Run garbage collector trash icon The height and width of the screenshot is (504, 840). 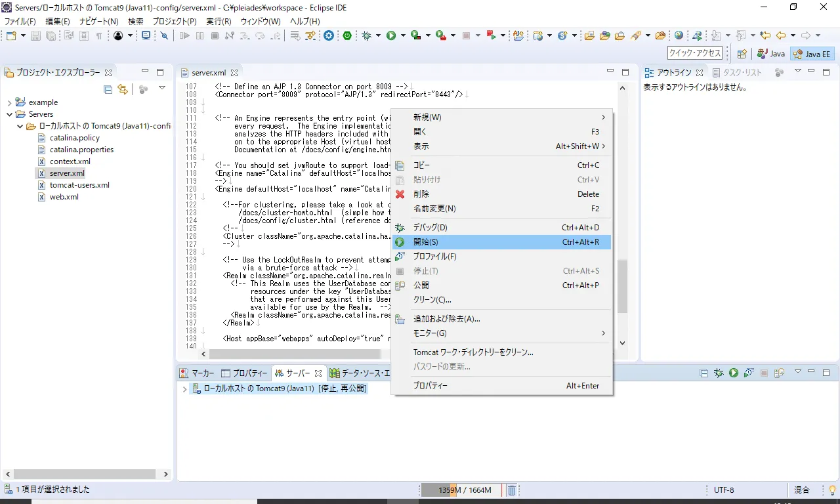point(512,490)
